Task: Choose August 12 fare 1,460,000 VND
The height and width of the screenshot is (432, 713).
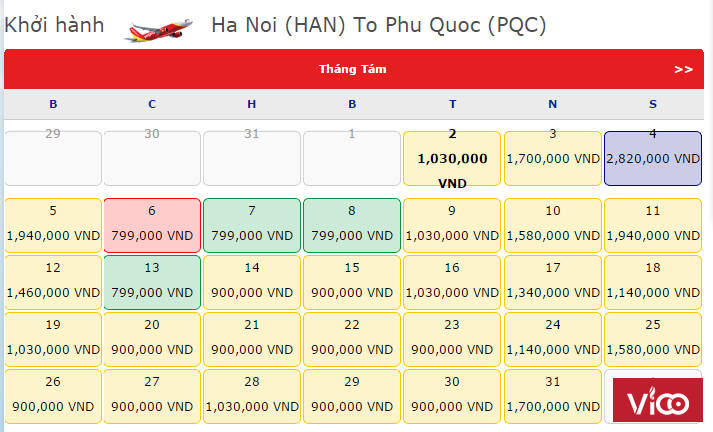Action: 53,282
